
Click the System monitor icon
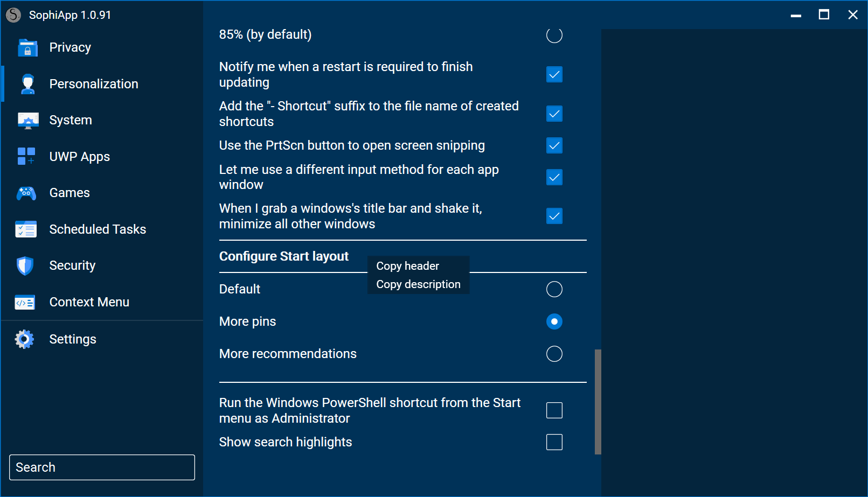tap(27, 121)
